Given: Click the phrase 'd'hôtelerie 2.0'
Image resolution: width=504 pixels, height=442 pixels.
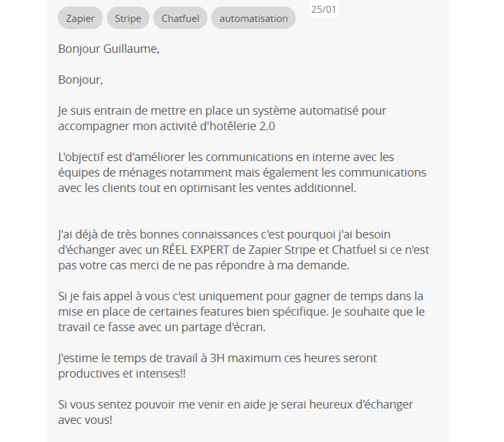Looking at the screenshot, I should point(238,126).
